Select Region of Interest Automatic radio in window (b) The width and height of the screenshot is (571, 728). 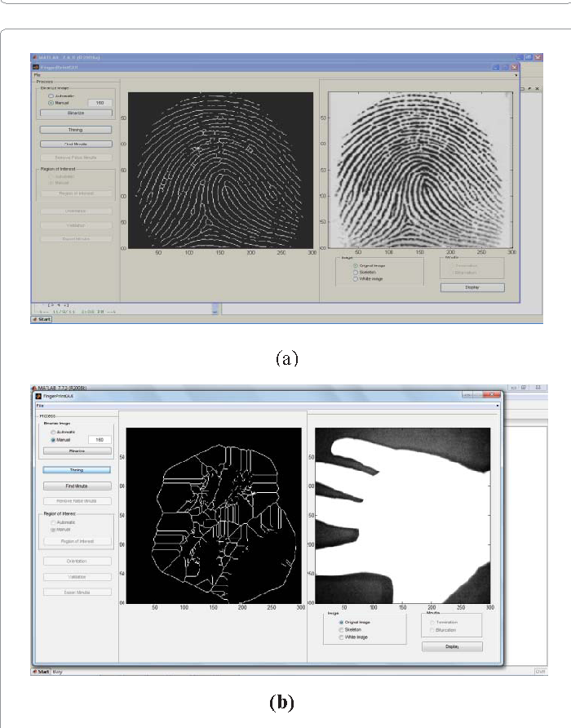coord(53,522)
